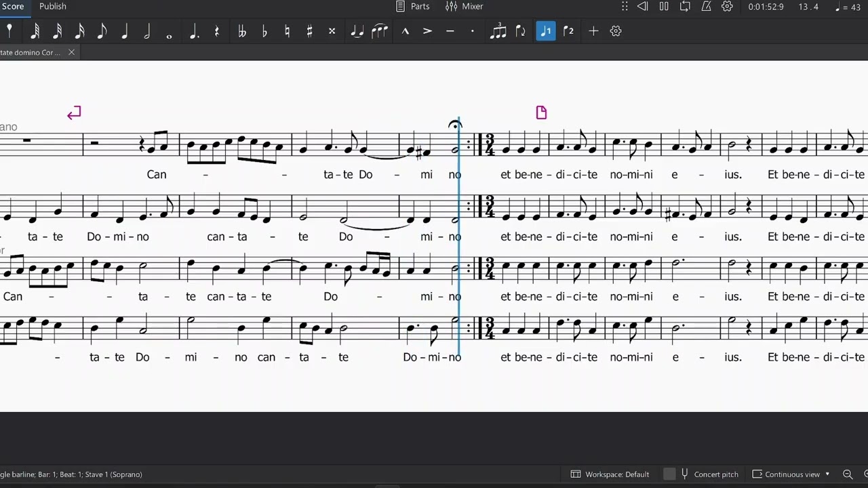Image resolution: width=868 pixels, height=488 pixels.
Task: Apply double sharp accidental
Action: (332, 30)
